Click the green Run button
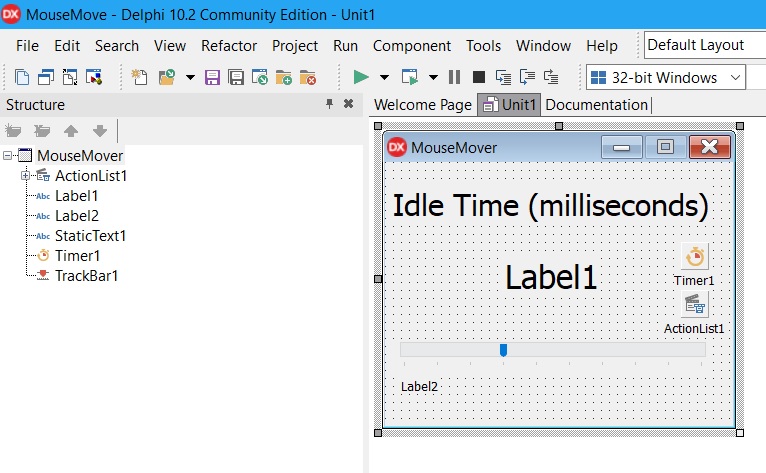Viewport: 766px width, 473px height. click(361, 77)
